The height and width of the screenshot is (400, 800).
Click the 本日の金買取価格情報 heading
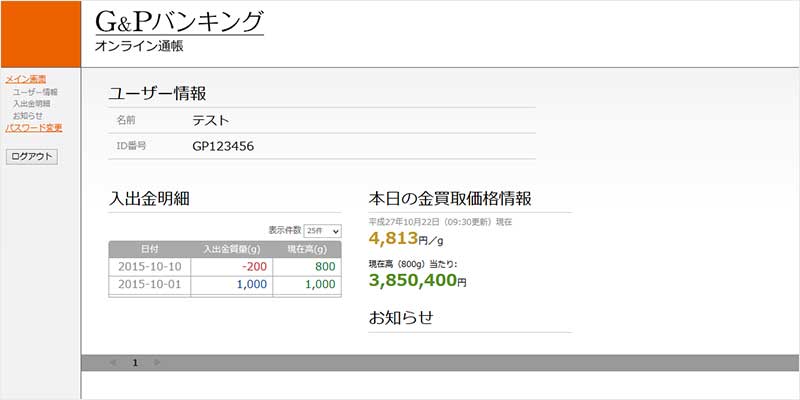pyautogui.click(x=449, y=198)
